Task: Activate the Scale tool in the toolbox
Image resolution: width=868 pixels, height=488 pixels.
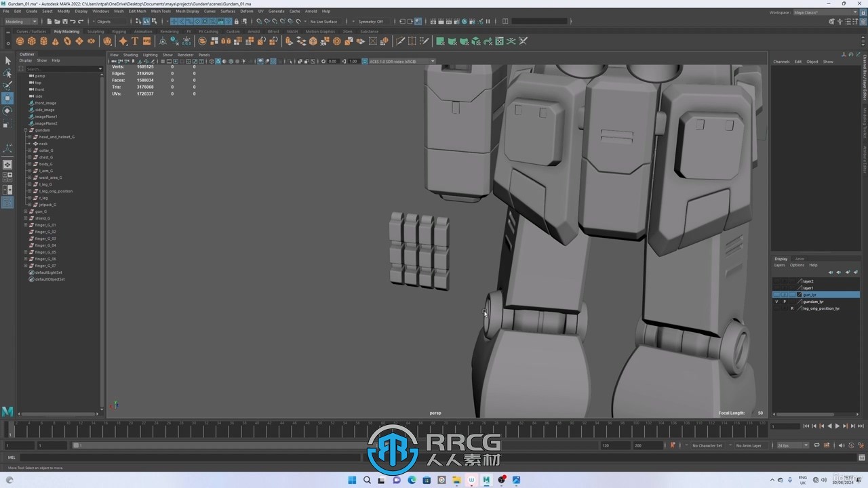Action: coord(7,123)
